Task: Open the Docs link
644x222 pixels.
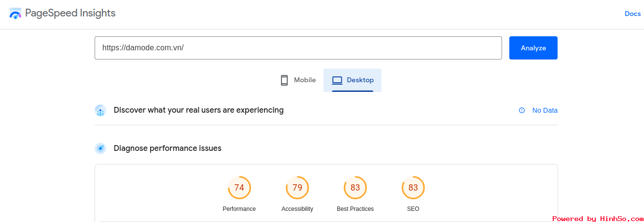Action: tap(632, 14)
